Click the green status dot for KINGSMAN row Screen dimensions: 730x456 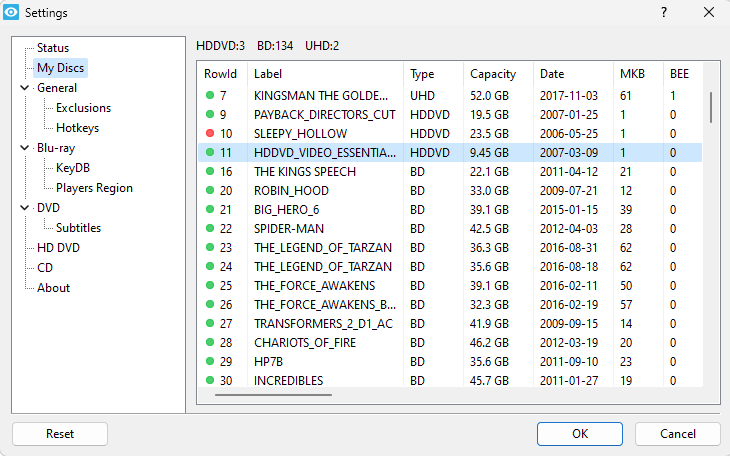(x=210, y=96)
